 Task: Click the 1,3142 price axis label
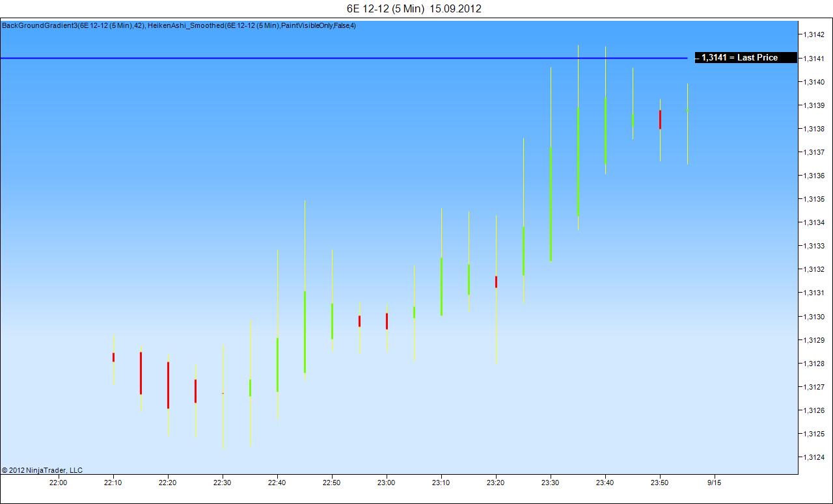point(813,35)
